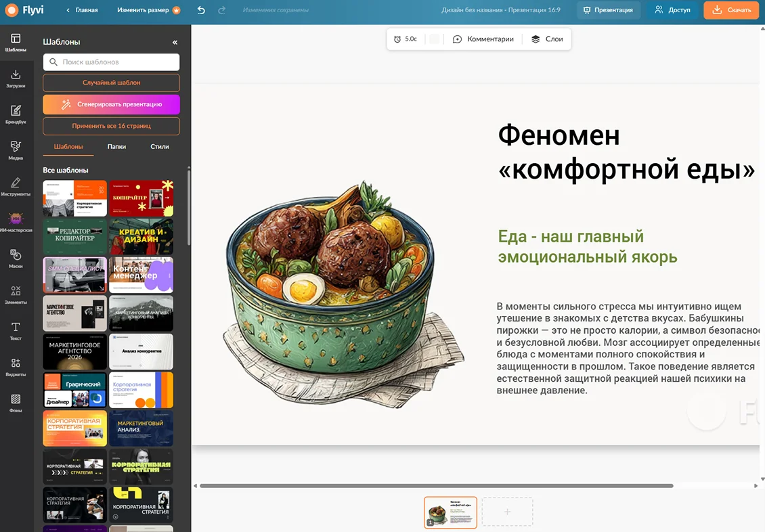The width and height of the screenshot is (765, 532).
Task: Open the Элементы sidebar section
Action: click(x=16, y=295)
